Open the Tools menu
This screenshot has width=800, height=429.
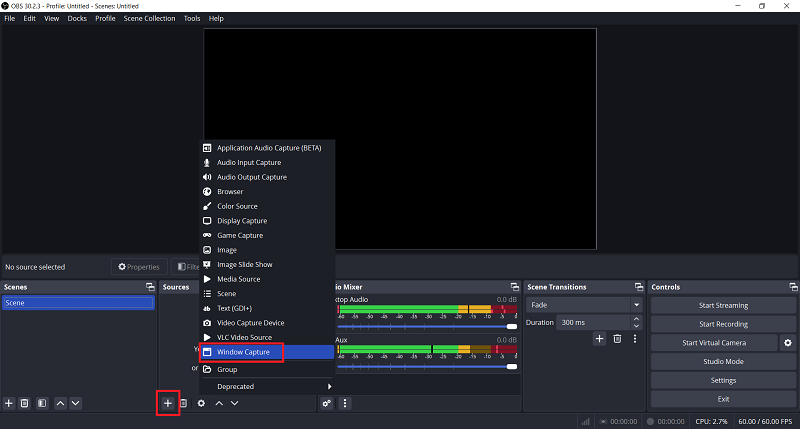[192, 18]
